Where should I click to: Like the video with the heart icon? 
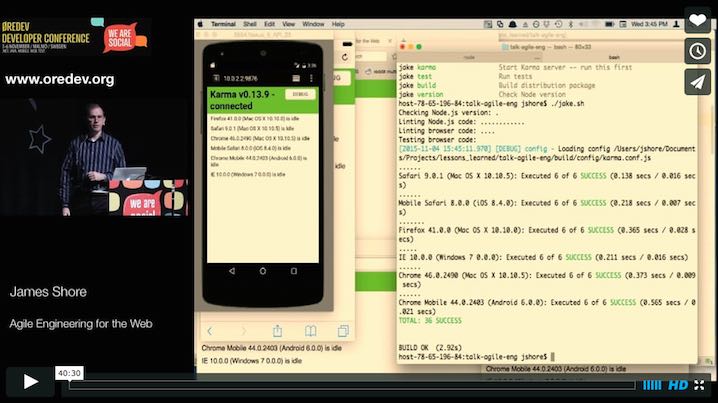[697, 20]
